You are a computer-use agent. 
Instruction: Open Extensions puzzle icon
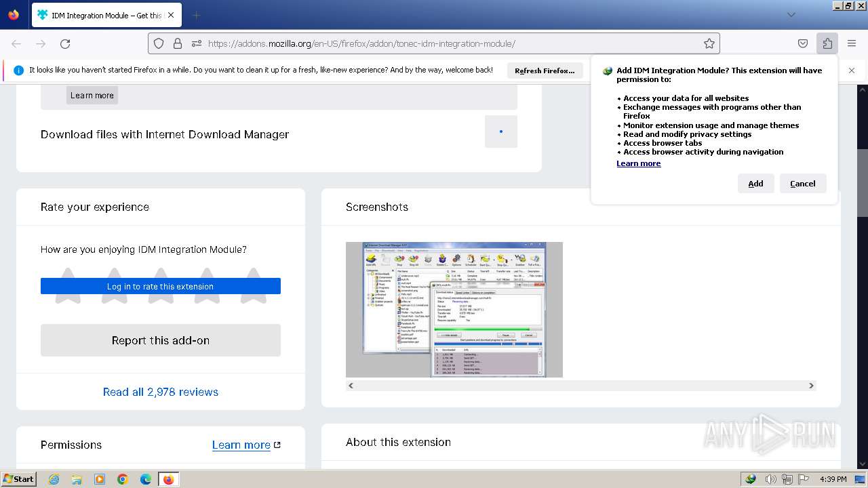[827, 43]
